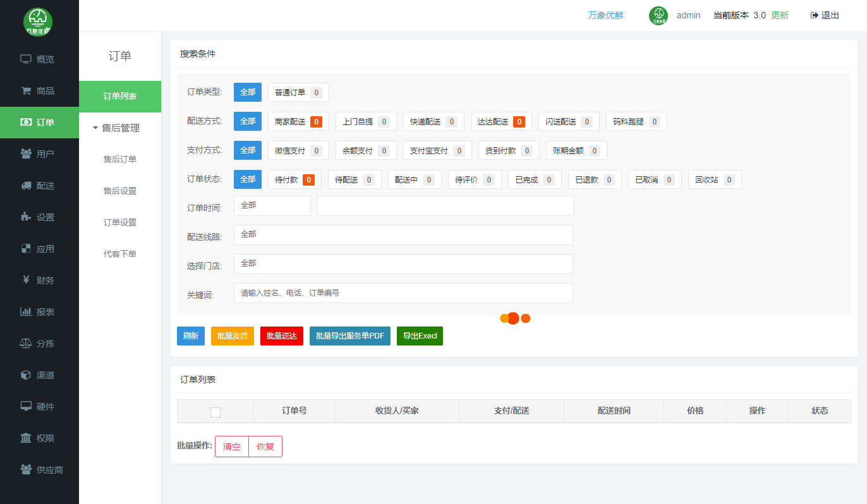The width and height of the screenshot is (867, 504).
Task: Select the 普通订单 order type filter
Action: tap(298, 93)
